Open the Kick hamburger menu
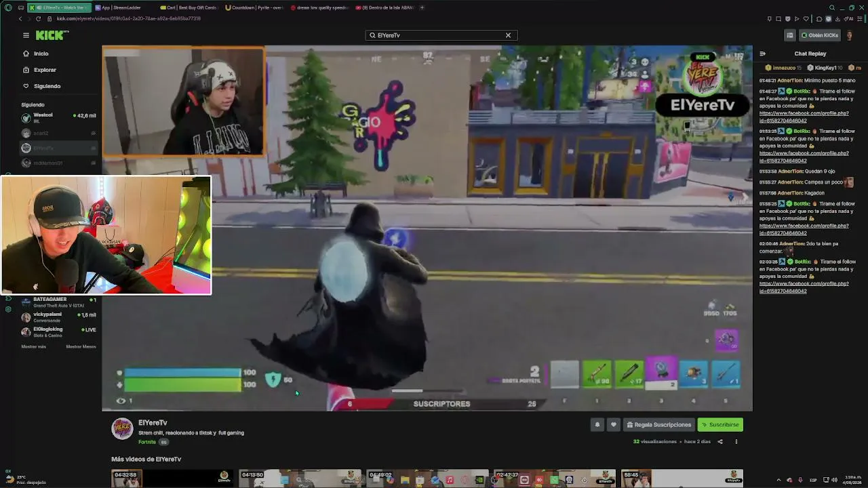Viewport: 868px width, 488px height. 26,35
